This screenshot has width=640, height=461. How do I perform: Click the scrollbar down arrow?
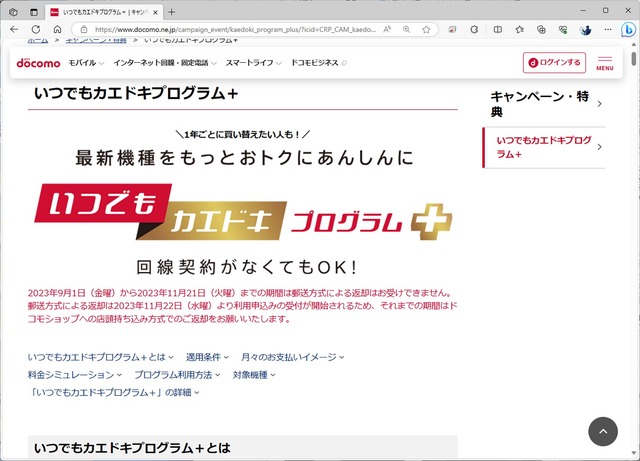[633, 454]
